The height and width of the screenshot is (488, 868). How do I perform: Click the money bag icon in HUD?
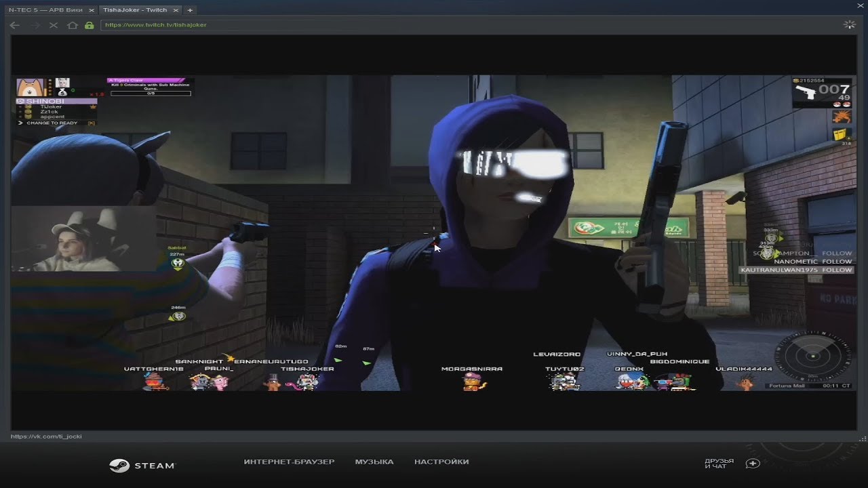(x=62, y=91)
